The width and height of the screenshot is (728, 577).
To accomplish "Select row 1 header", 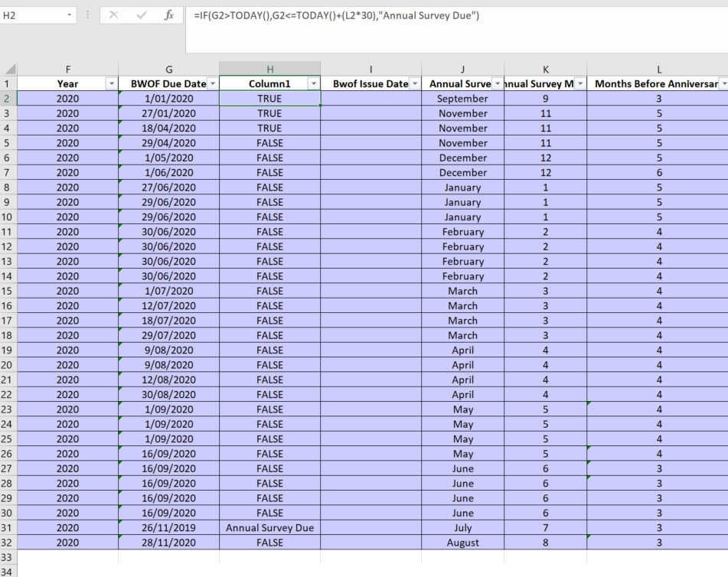I will (x=7, y=83).
